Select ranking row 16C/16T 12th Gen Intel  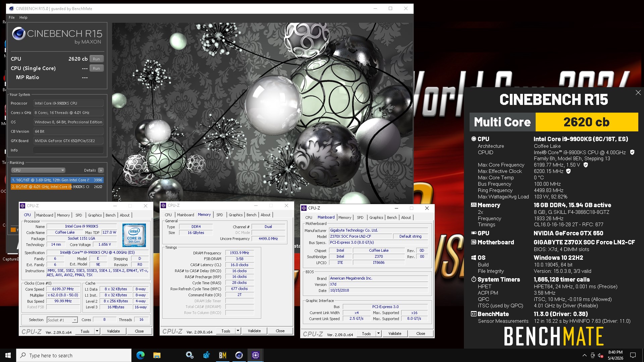coord(57,180)
